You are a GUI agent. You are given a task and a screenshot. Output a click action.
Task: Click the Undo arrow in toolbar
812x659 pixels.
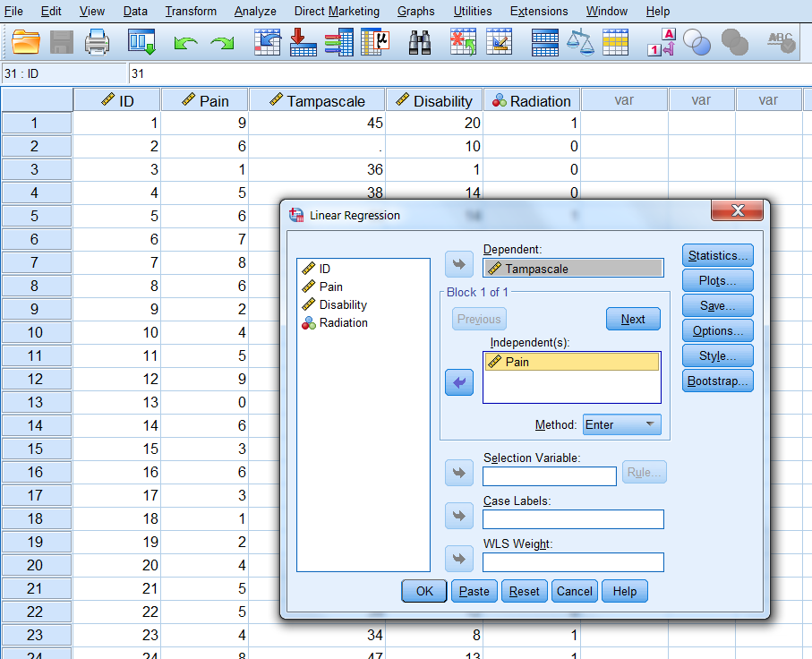point(185,43)
